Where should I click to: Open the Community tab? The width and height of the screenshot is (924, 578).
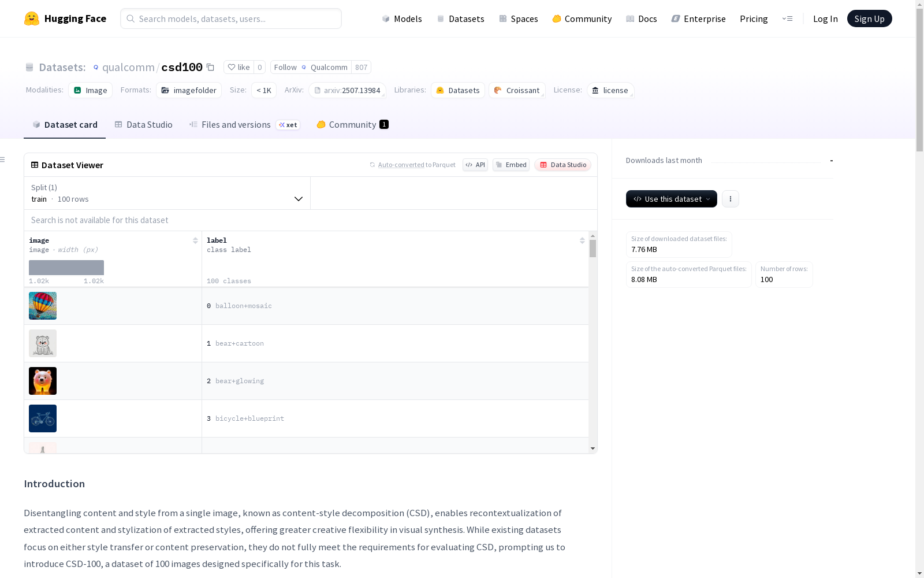(x=353, y=125)
